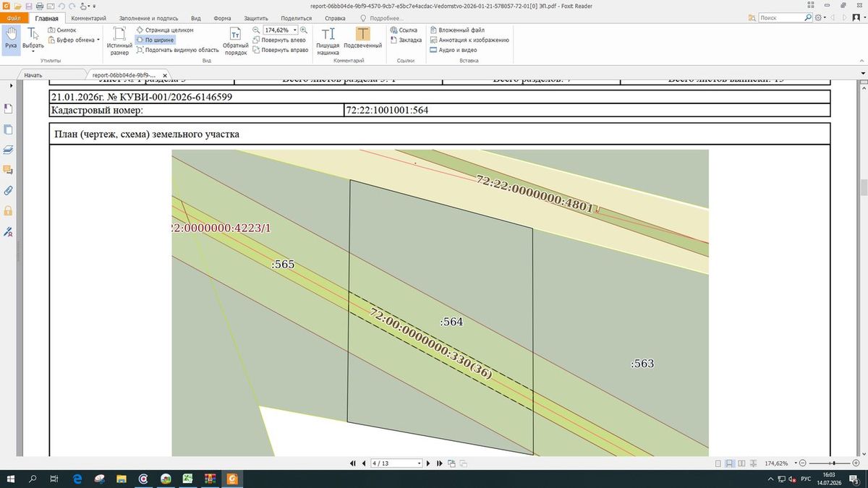Image resolution: width=868 pixels, height=488 pixels.
Task: Click the Print quick-access icon
Action: click(x=39, y=6)
